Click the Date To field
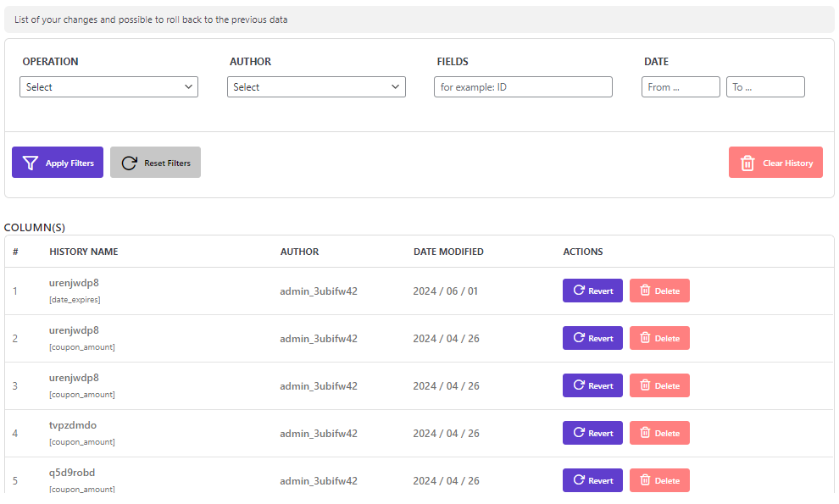 (765, 86)
